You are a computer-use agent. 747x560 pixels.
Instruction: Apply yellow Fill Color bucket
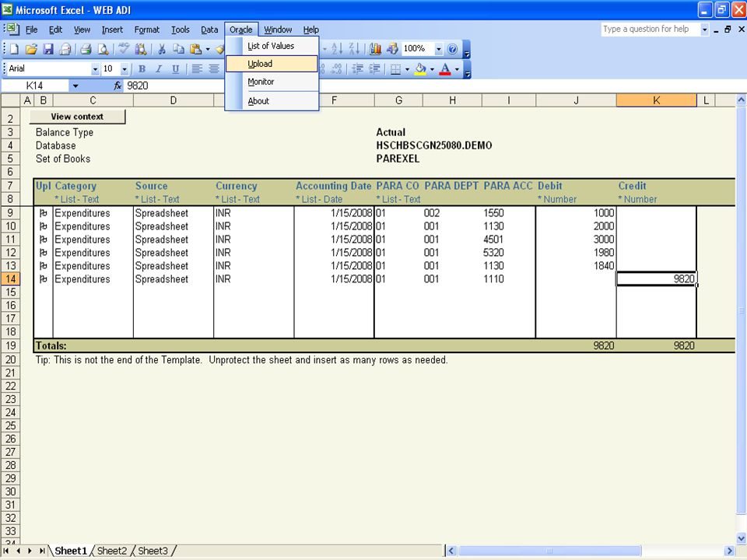coord(420,69)
